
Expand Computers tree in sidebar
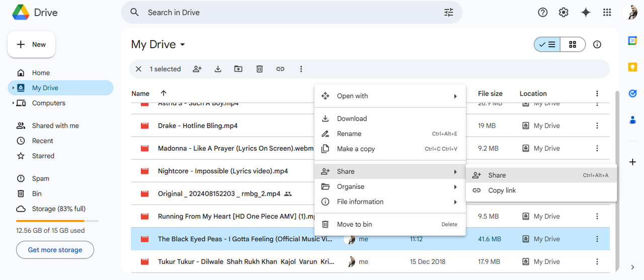(x=13, y=103)
